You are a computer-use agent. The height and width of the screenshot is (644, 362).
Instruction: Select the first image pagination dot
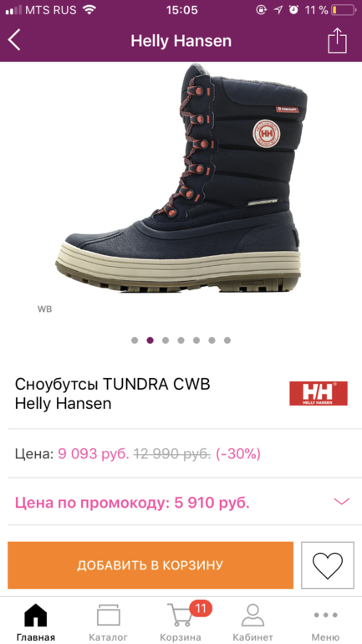135,340
